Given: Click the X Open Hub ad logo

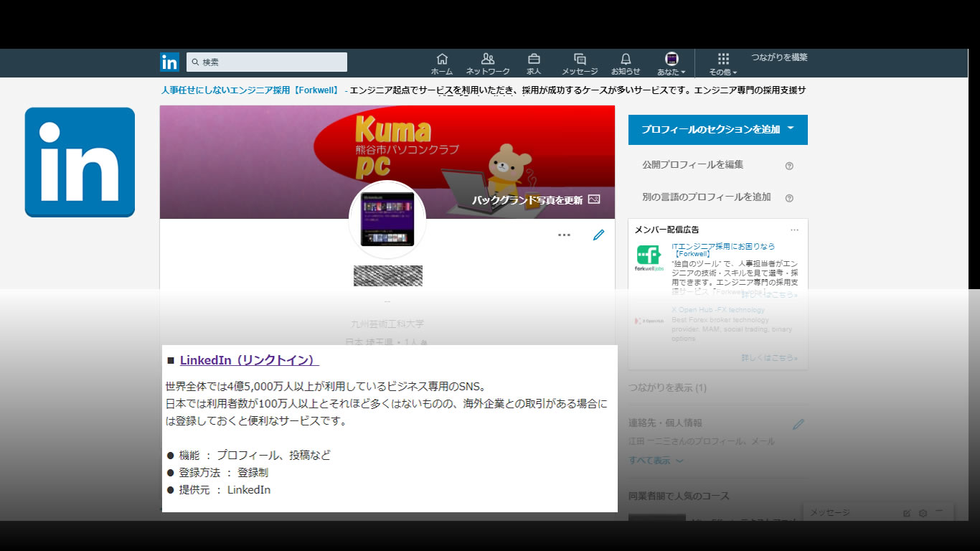Looking at the screenshot, I should (649, 321).
